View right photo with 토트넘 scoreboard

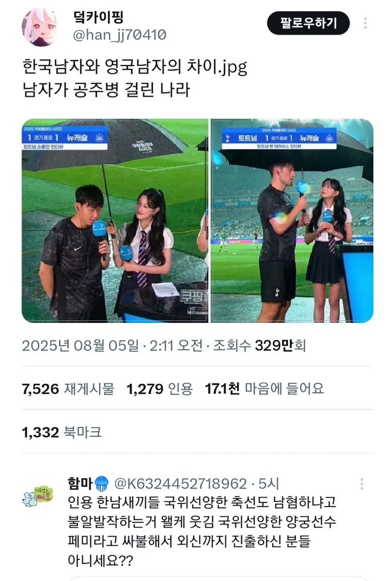coord(292,220)
